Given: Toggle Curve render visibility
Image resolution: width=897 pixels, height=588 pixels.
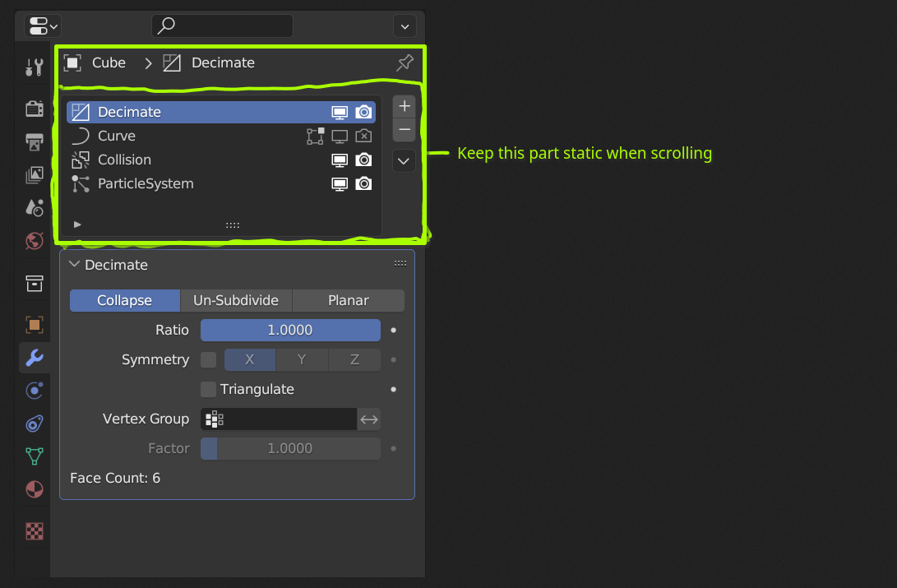Looking at the screenshot, I should tap(364, 137).
